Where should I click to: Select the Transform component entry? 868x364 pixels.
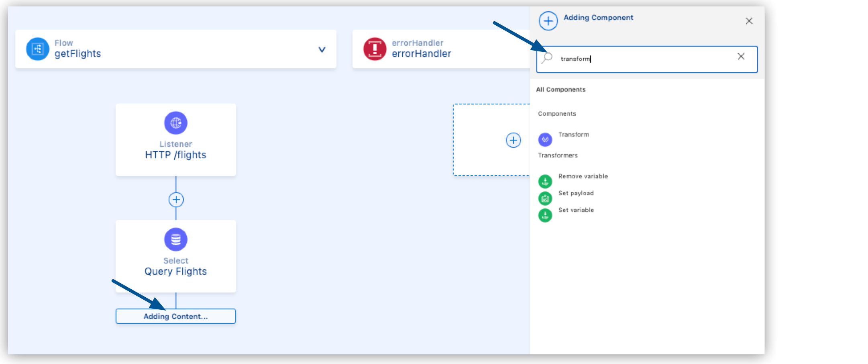(x=573, y=135)
